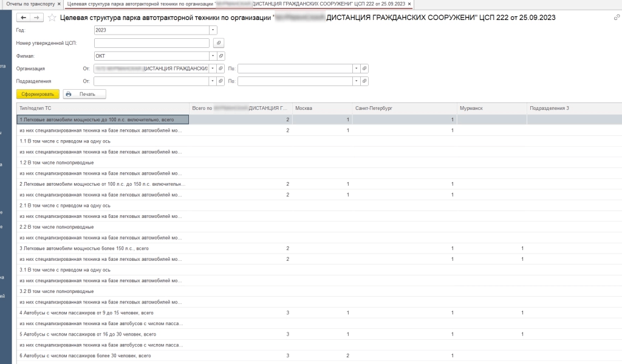Image resolution: width=622 pixels, height=364 pixels.
Task: Click the back navigation arrow
Action: point(24,18)
